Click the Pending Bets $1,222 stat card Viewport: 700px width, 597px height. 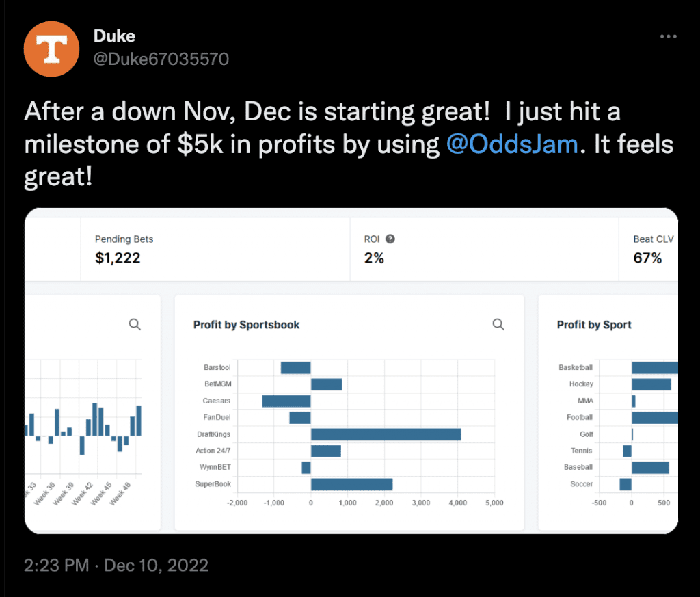(x=215, y=249)
